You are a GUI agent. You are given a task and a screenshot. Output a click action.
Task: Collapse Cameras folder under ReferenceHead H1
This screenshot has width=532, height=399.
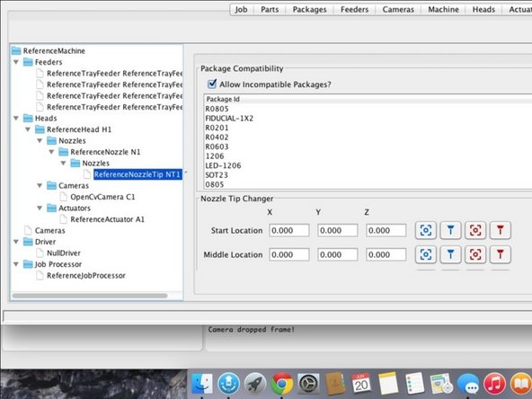point(40,186)
